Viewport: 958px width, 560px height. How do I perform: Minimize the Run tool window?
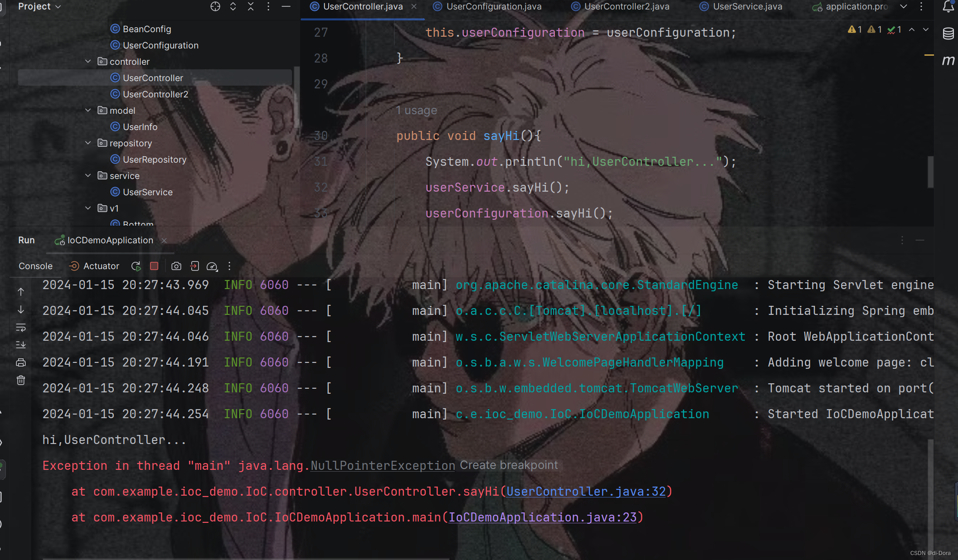click(x=920, y=240)
